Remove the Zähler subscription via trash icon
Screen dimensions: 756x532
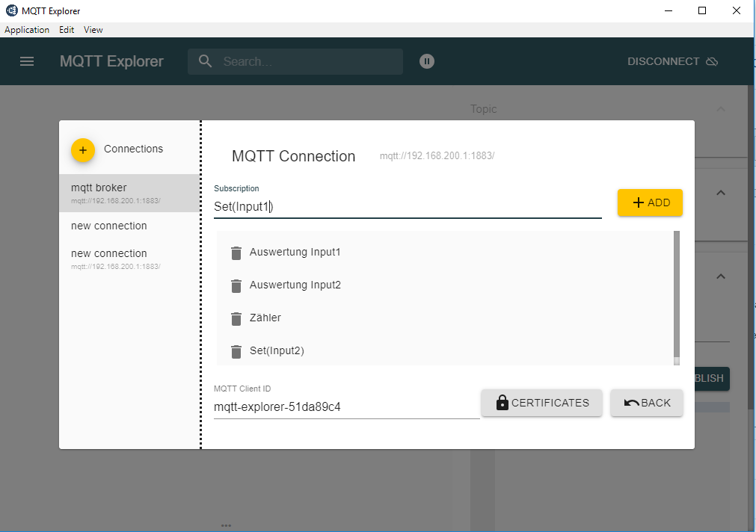pos(236,318)
